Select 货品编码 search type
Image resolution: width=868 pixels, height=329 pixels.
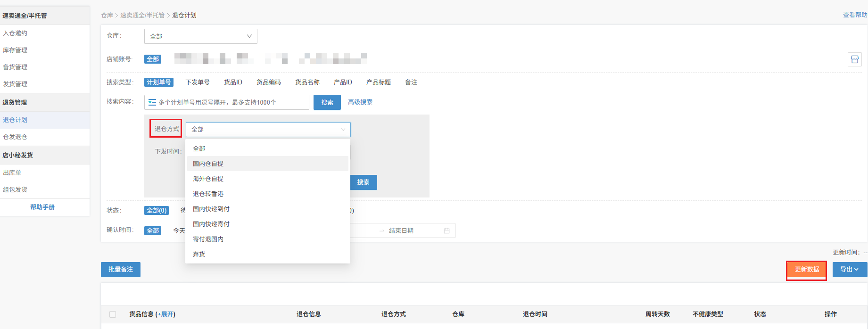[x=268, y=82]
